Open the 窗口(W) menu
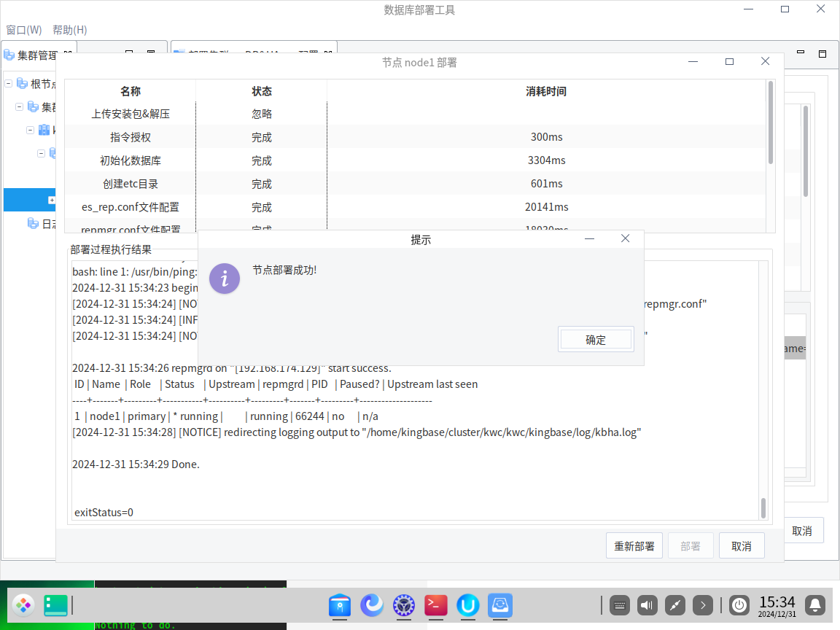The image size is (840, 630). [24, 30]
